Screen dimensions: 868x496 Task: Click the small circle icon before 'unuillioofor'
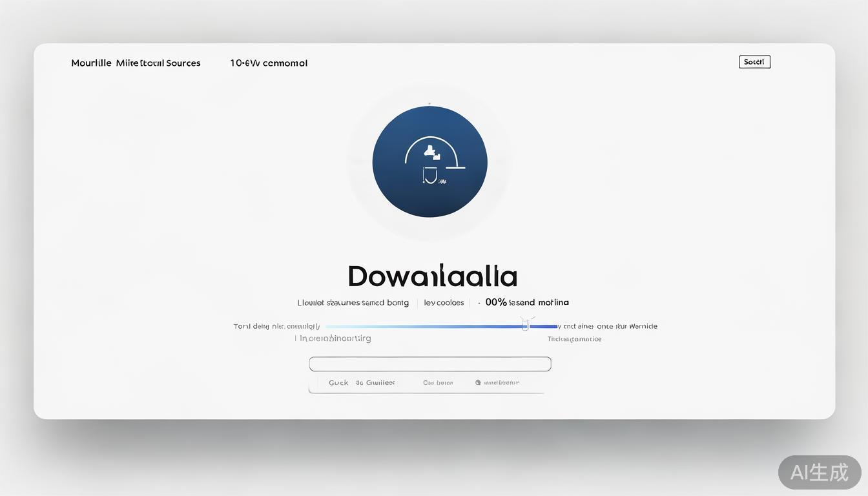[478, 382]
